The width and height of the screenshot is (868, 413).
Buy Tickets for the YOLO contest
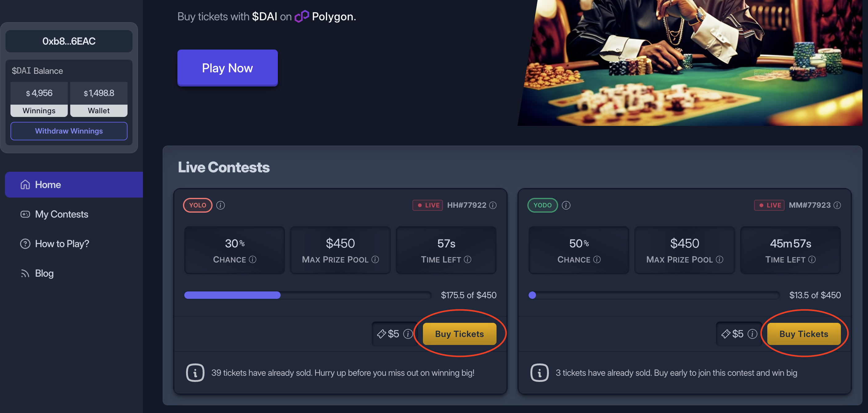(459, 334)
